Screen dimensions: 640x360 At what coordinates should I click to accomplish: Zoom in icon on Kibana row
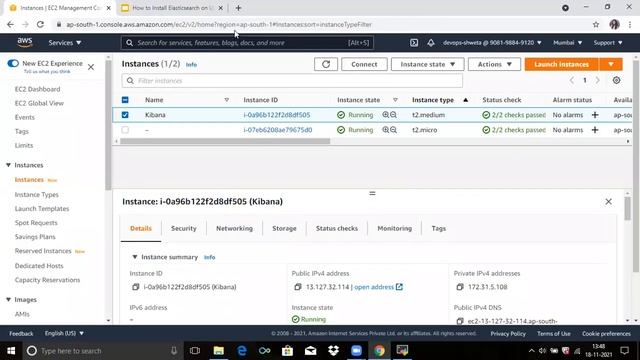[x=385, y=115]
